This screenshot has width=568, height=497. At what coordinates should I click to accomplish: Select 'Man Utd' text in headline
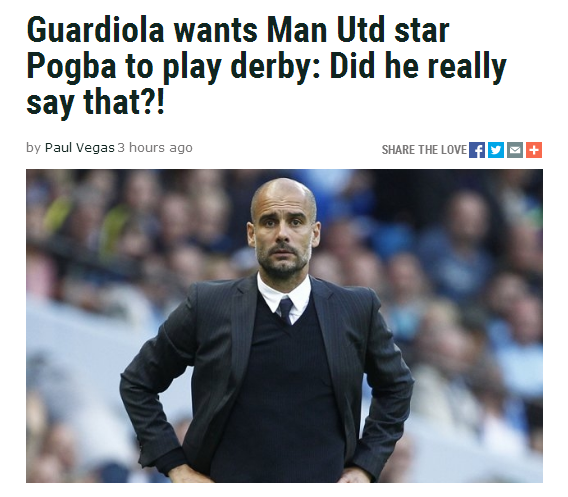pos(325,30)
